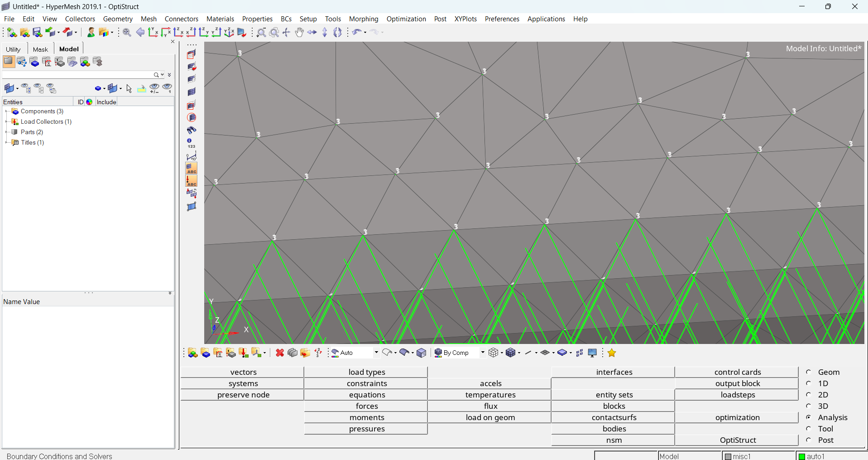Screen dimensions: 868x460
Task: Click the misc1 gray color swatch in status bar
Action: click(728, 456)
